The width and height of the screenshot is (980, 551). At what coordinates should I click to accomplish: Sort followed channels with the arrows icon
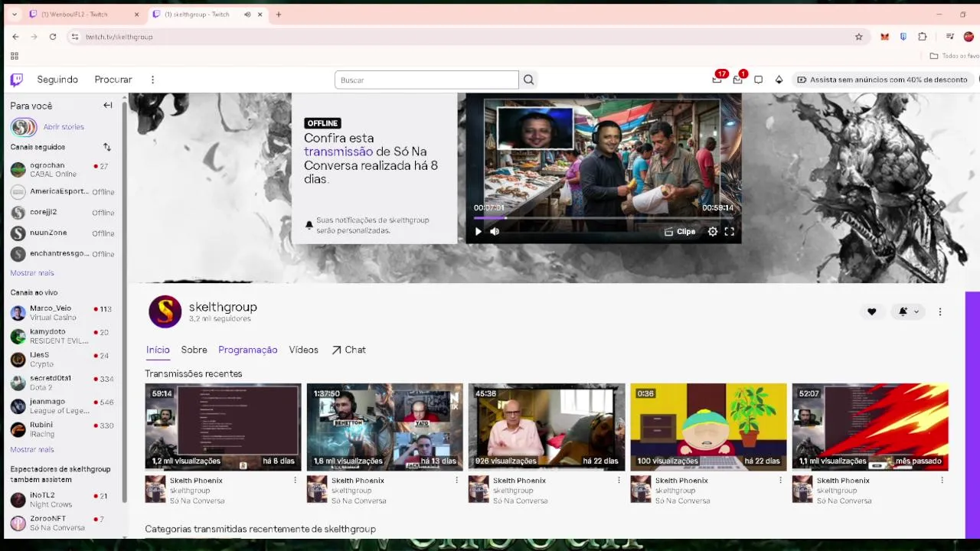[x=107, y=147]
